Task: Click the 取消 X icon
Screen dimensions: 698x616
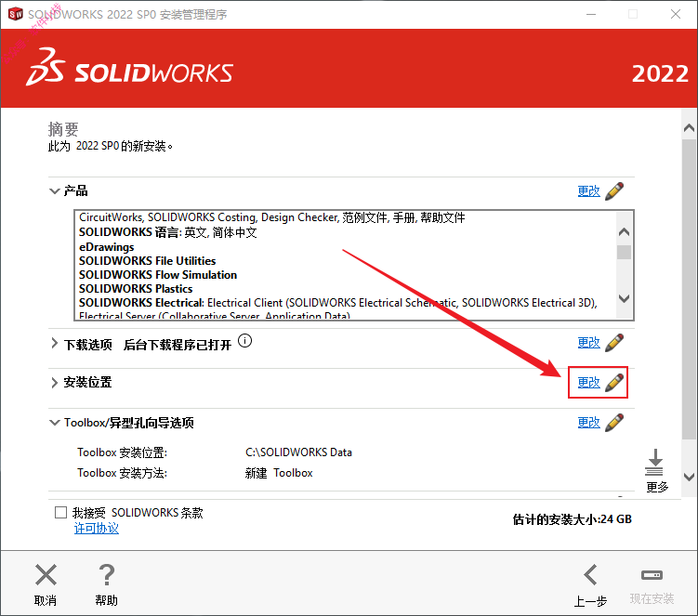Action: coord(46,574)
